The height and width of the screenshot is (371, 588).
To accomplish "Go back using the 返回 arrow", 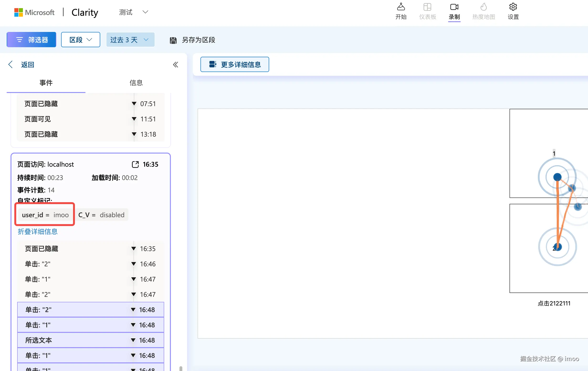I will (x=11, y=65).
